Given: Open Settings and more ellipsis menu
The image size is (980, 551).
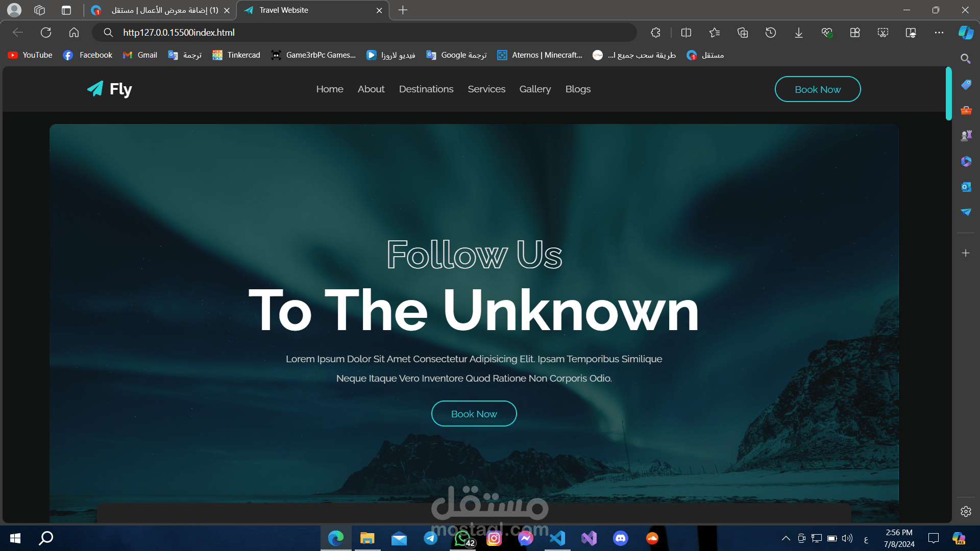Looking at the screenshot, I should click(x=939, y=33).
